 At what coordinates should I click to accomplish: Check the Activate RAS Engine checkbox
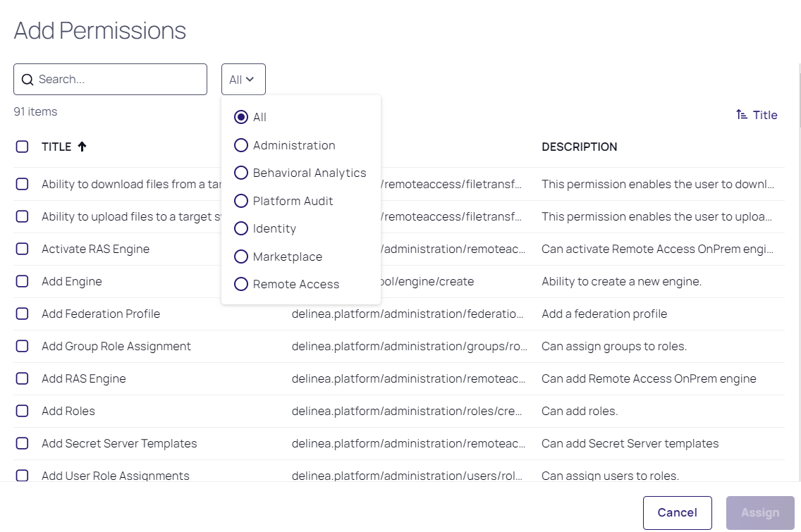(x=22, y=249)
